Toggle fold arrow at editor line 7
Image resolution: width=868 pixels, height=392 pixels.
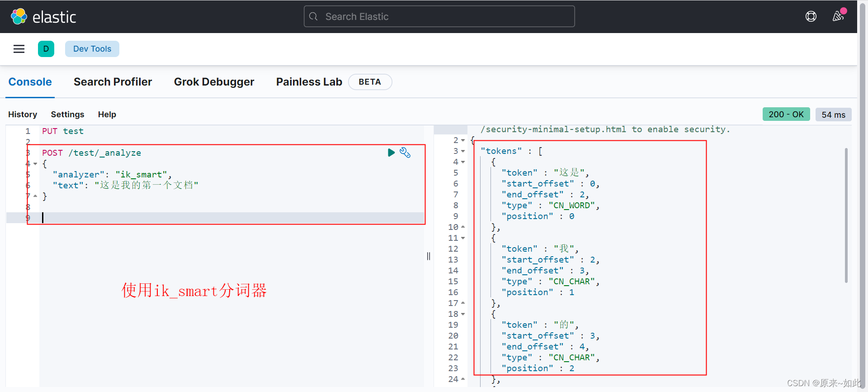click(x=35, y=196)
